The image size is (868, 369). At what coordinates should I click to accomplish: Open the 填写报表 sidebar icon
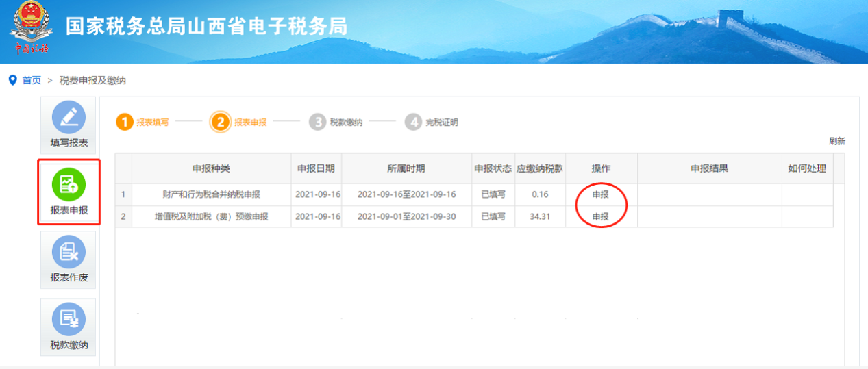click(x=69, y=118)
